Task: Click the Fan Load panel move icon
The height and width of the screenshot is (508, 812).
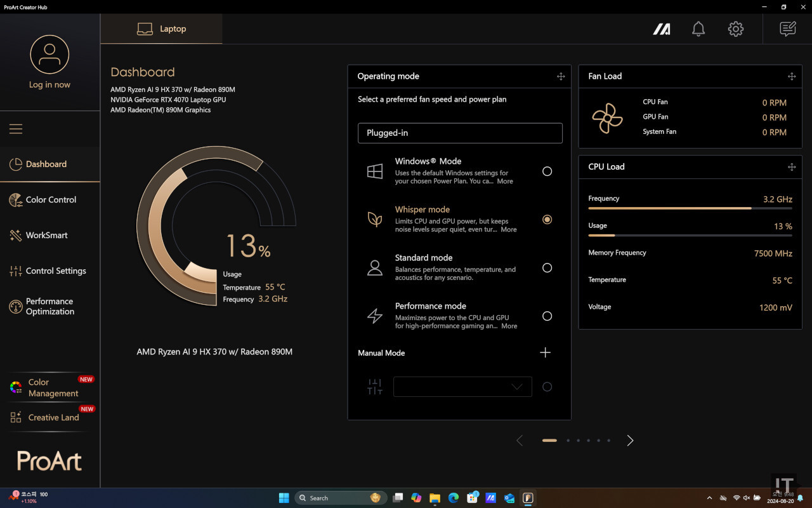Action: (791, 76)
